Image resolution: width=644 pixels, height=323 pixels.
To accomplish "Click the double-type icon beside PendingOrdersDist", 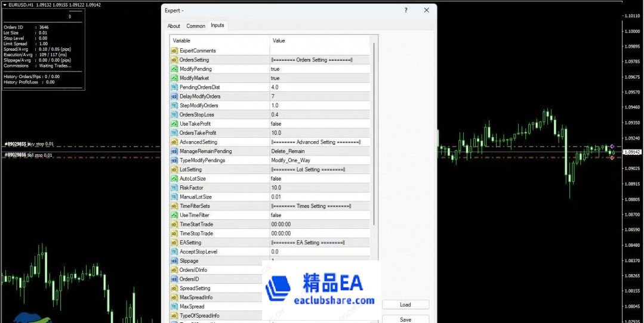I will pos(174,88).
